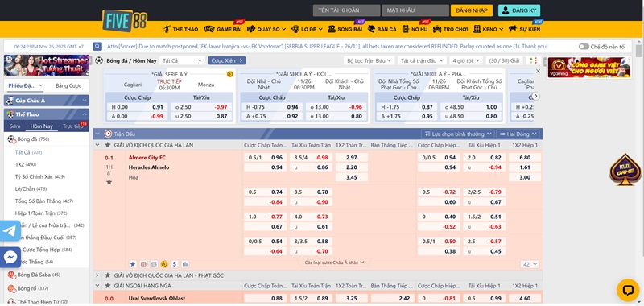Image resolution: width=644 pixels, height=306 pixels.
Task: Click the star icon below Almere match
Action: coord(133,264)
